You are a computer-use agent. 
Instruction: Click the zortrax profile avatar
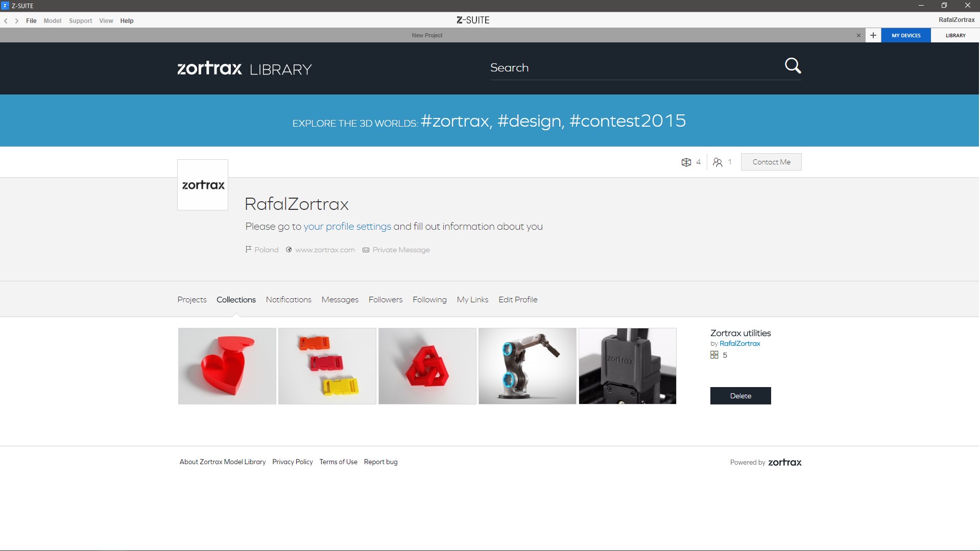203,185
